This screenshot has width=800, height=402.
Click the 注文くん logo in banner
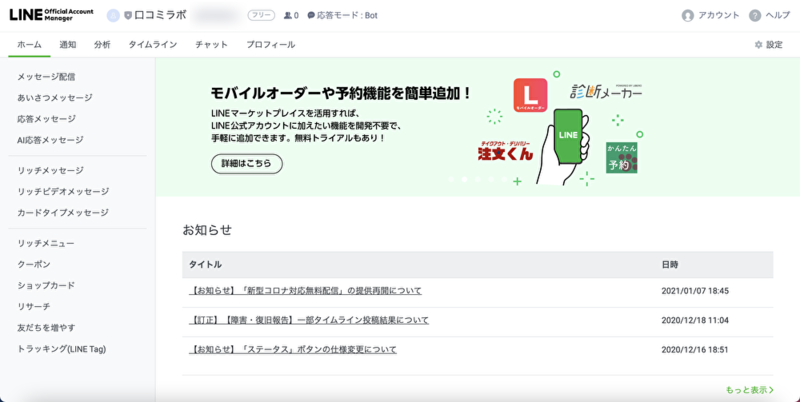[x=505, y=150]
